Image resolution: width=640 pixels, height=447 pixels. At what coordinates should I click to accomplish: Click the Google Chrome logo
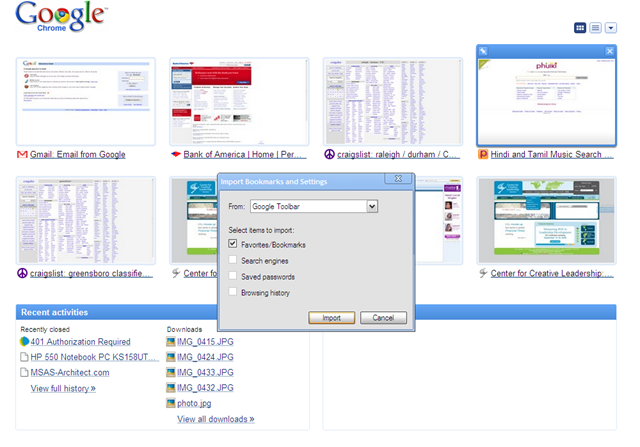point(61,16)
